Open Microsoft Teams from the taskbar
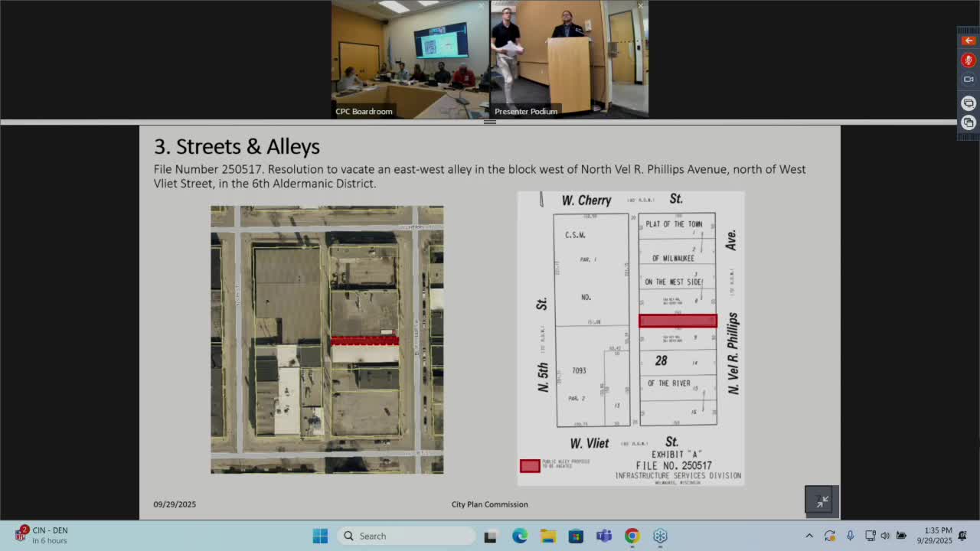This screenshot has height=551, width=980. coord(603,536)
